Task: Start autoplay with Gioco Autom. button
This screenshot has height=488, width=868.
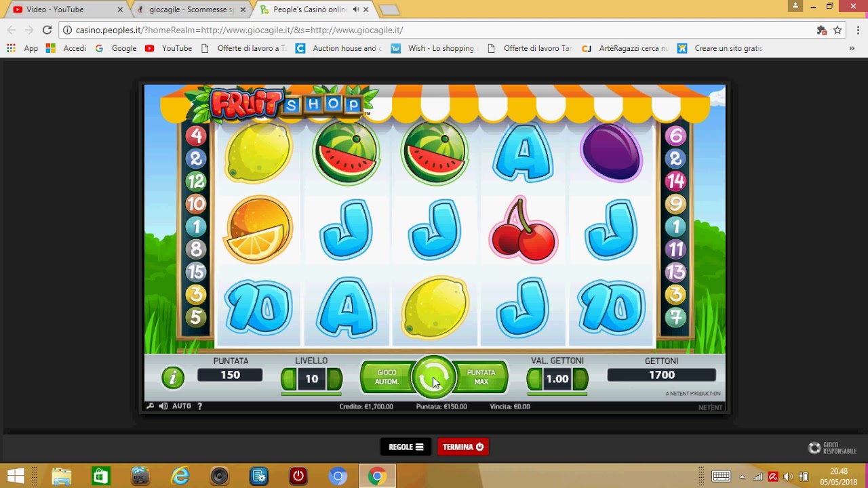Action: [387, 378]
